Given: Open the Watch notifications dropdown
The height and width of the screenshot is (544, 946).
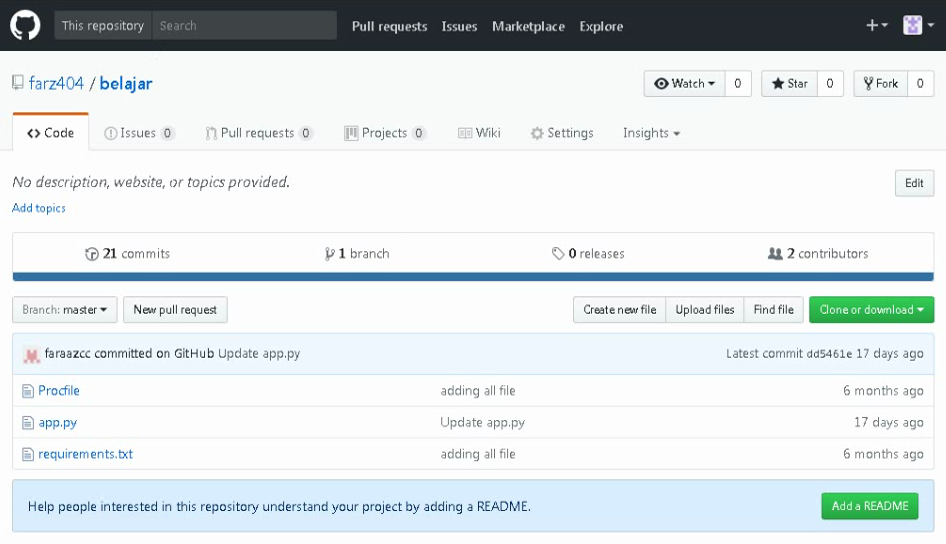Looking at the screenshot, I should 685,84.
